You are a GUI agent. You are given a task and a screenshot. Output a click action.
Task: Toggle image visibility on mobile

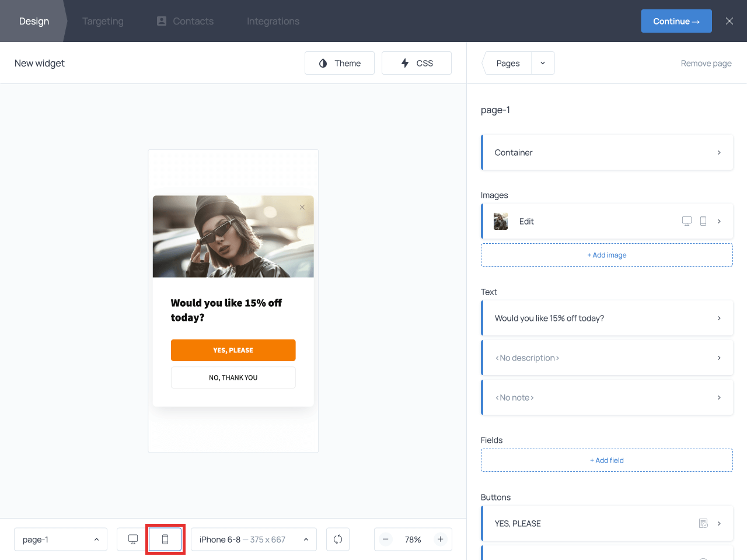pos(703,221)
